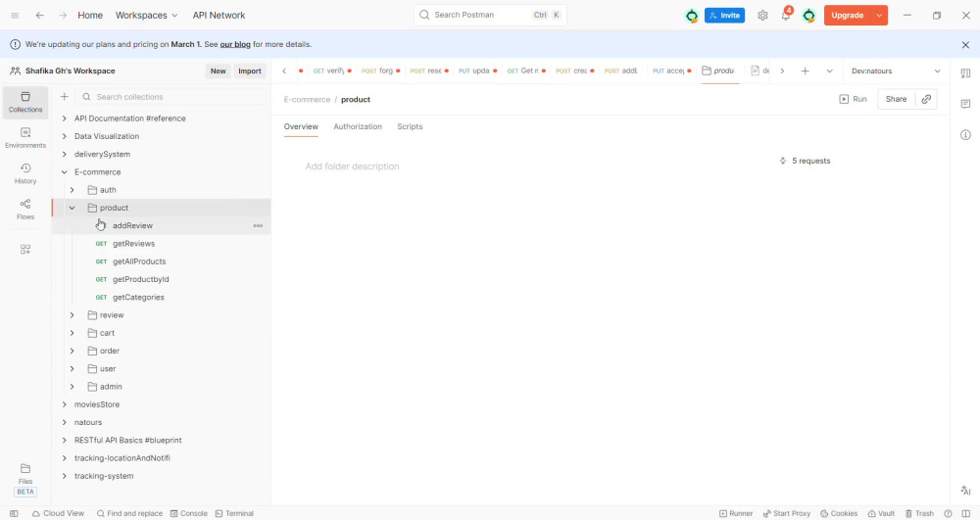This screenshot has width=980, height=520.
Task: Open the API Network menu
Action: click(219, 15)
